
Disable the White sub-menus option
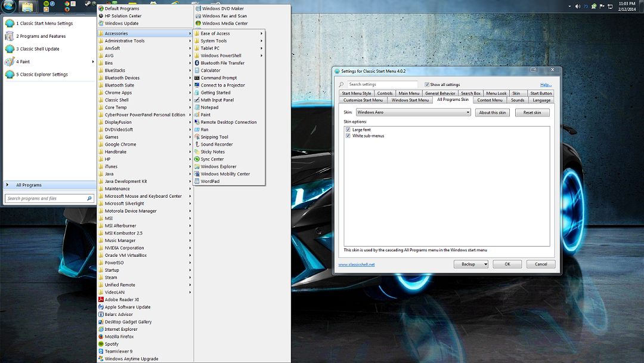[348, 136]
